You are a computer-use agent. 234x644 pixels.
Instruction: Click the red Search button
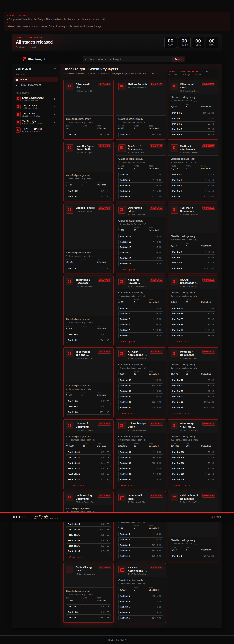tap(178, 59)
